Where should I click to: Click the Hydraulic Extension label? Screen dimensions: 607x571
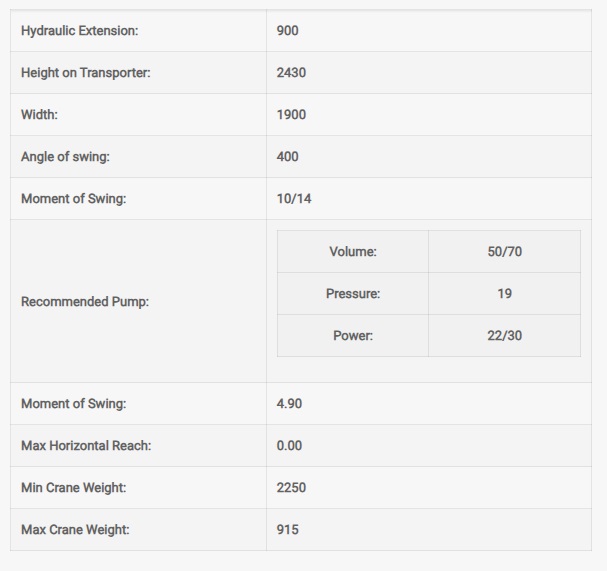[80, 31]
